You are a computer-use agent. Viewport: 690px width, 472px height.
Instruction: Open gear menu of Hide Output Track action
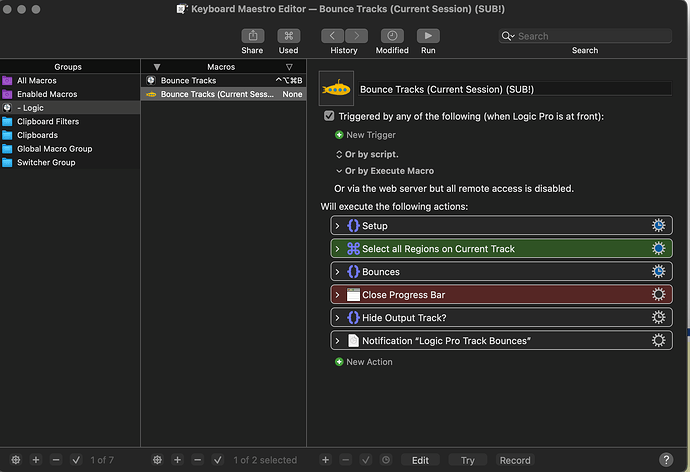(658, 317)
